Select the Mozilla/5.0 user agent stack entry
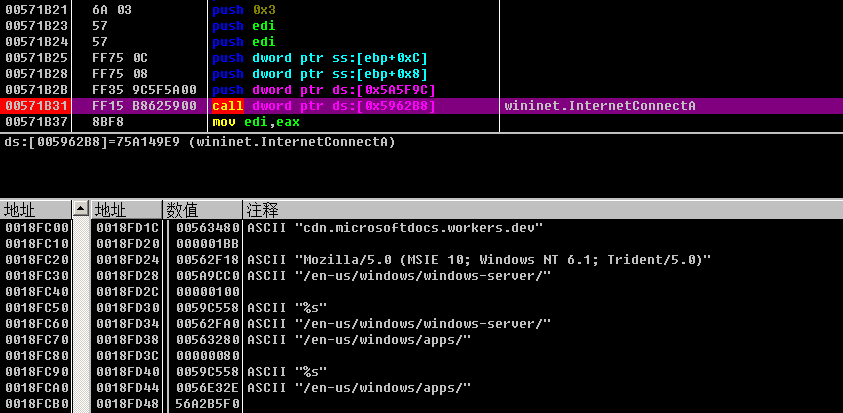 click(479, 259)
